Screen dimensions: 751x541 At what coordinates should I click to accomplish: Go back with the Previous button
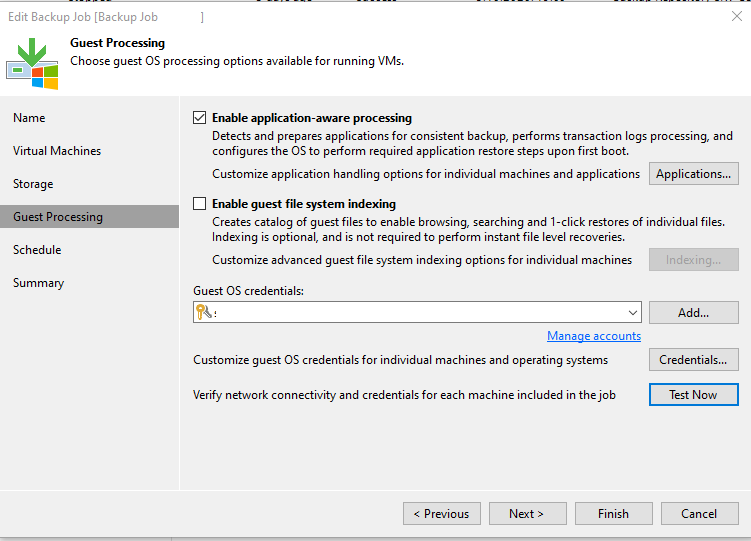pos(442,514)
